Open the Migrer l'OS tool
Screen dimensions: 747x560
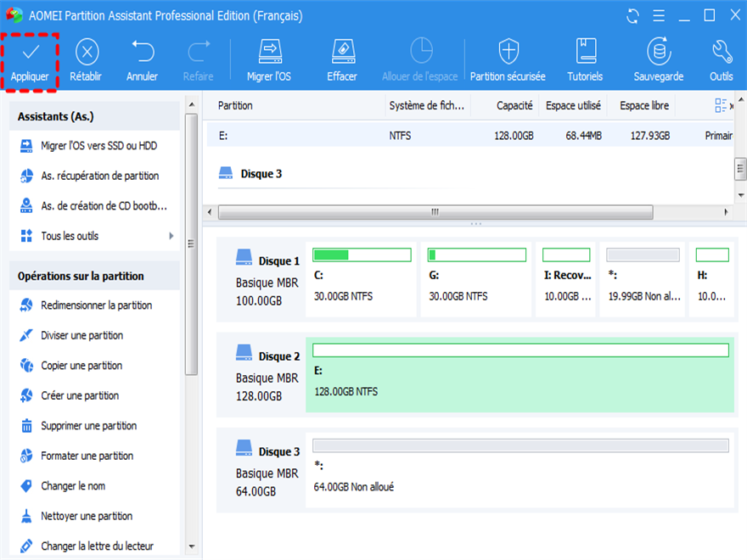(x=268, y=53)
